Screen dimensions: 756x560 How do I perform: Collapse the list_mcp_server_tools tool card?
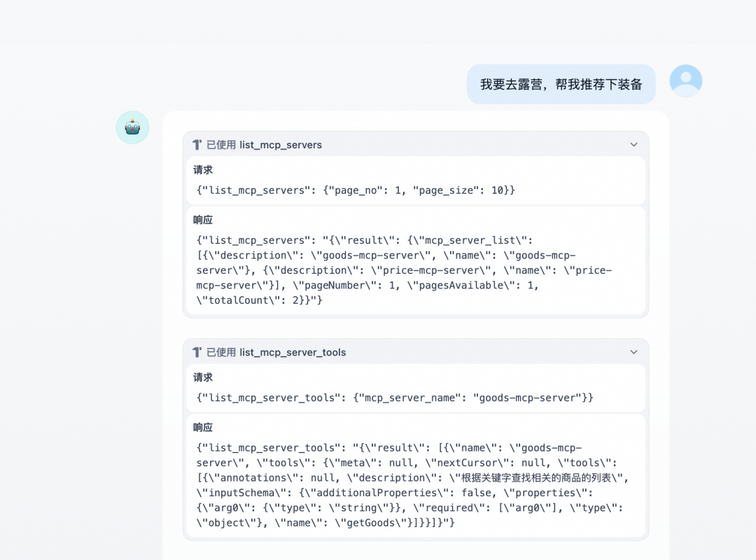634,352
